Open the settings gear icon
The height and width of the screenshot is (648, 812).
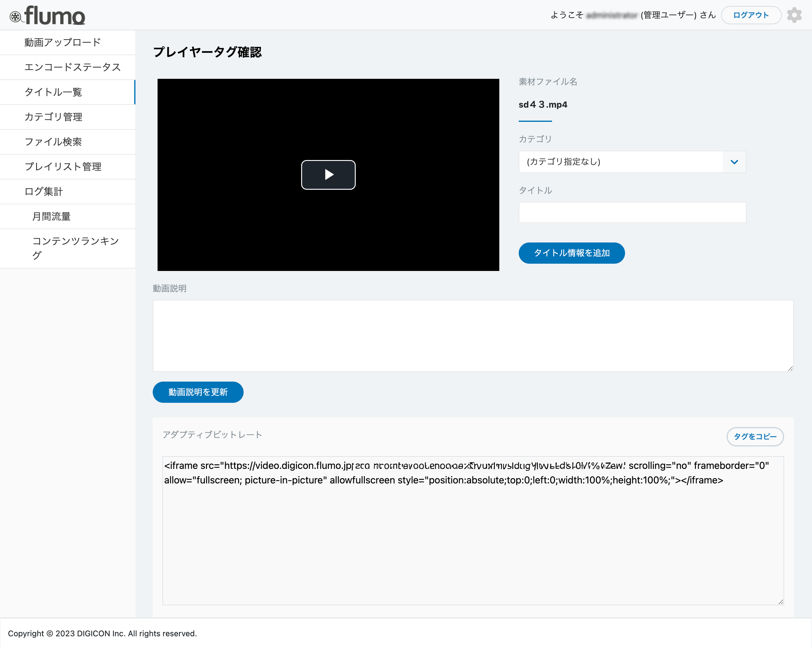[794, 15]
